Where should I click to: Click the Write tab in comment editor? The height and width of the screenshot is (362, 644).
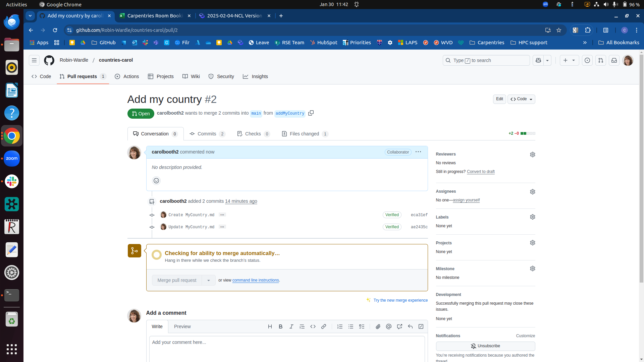coord(157,326)
